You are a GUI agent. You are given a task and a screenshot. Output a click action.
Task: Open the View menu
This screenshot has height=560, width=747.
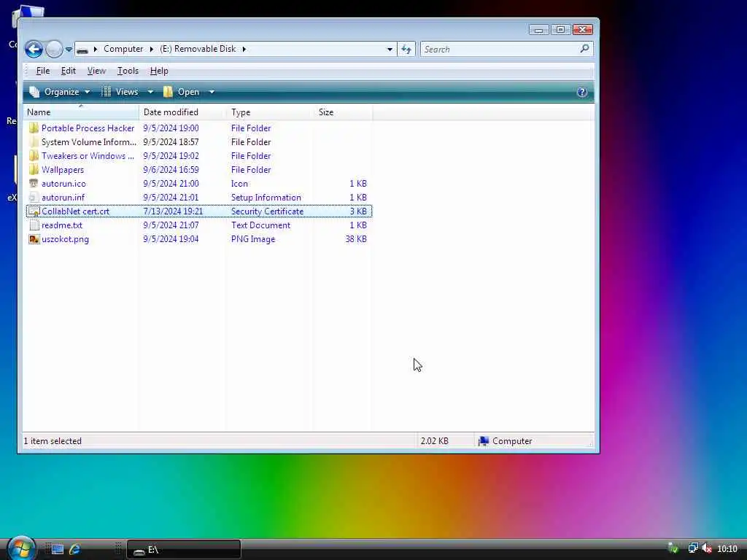96,71
